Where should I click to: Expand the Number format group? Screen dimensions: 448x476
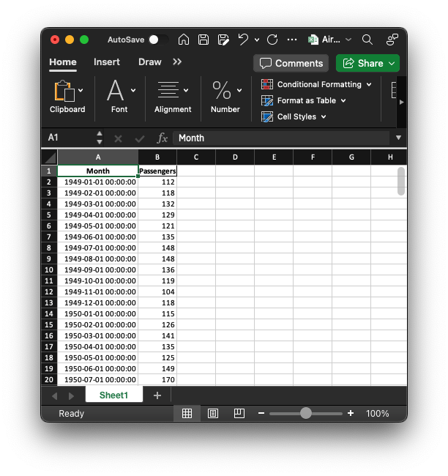coord(225,96)
